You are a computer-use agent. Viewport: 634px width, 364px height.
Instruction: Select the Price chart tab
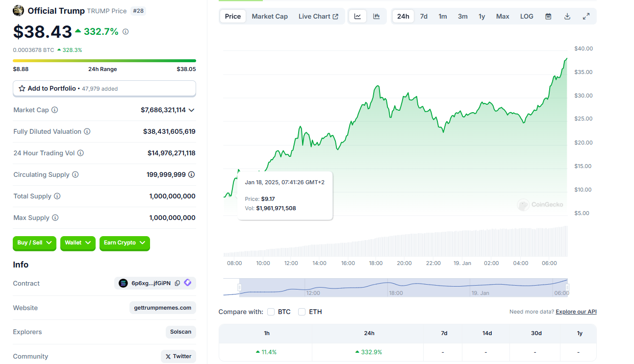pyautogui.click(x=233, y=16)
